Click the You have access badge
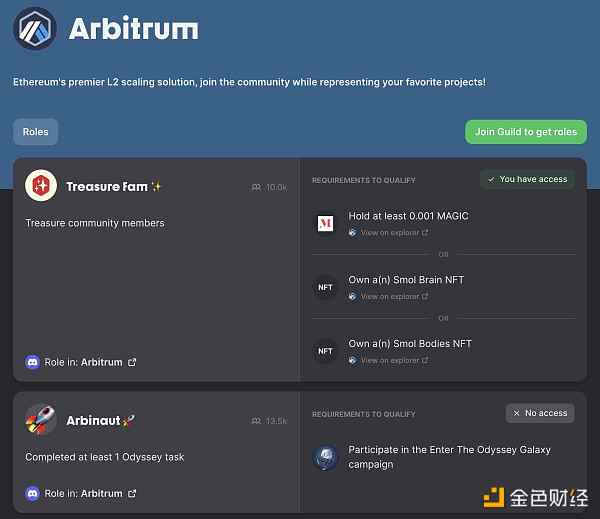 tap(527, 179)
